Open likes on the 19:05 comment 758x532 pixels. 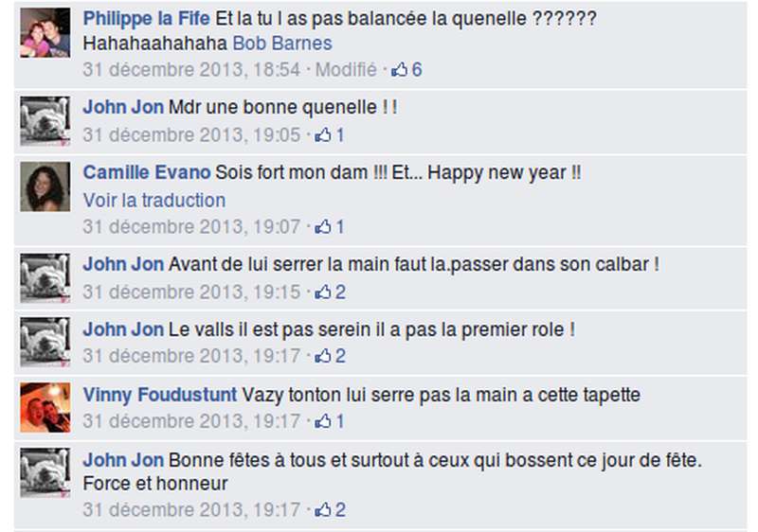pyautogui.click(x=330, y=135)
